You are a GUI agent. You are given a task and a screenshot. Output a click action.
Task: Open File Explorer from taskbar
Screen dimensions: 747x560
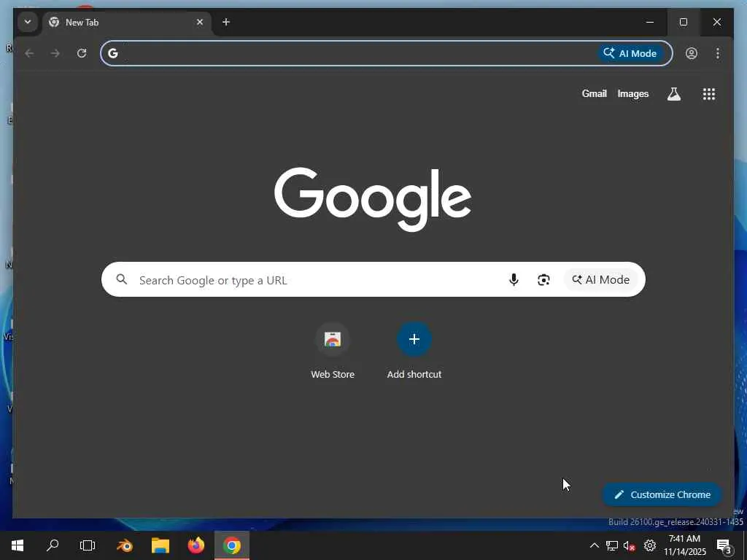160,545
